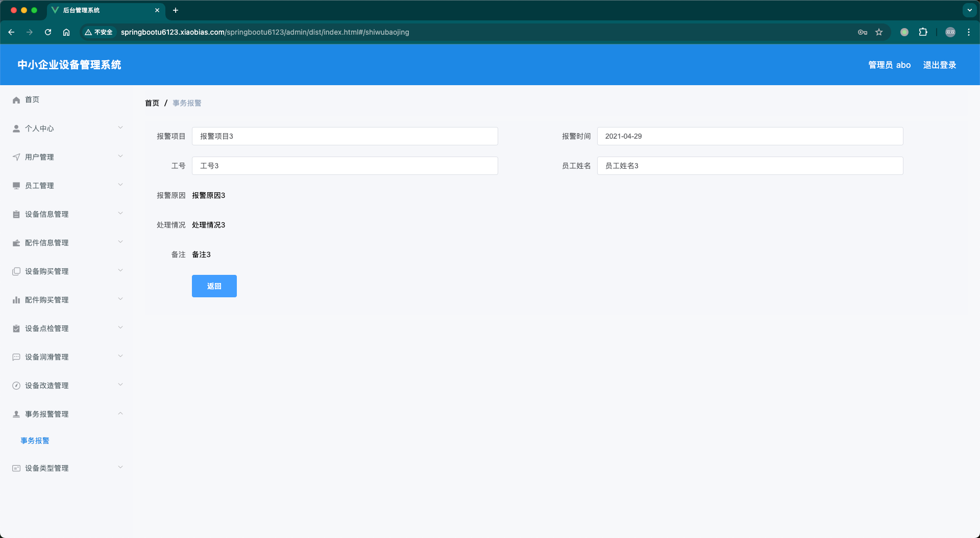Screen dimensions: 980x538
Task: Click the 报警项目 input field
Action: [x=345, y=136]
